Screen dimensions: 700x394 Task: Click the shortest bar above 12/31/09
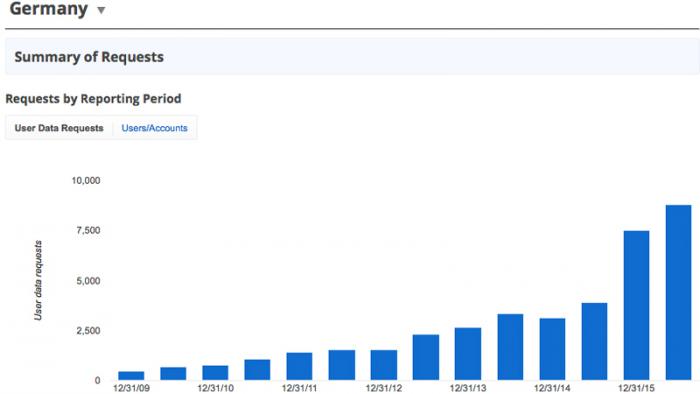(131, 376)
